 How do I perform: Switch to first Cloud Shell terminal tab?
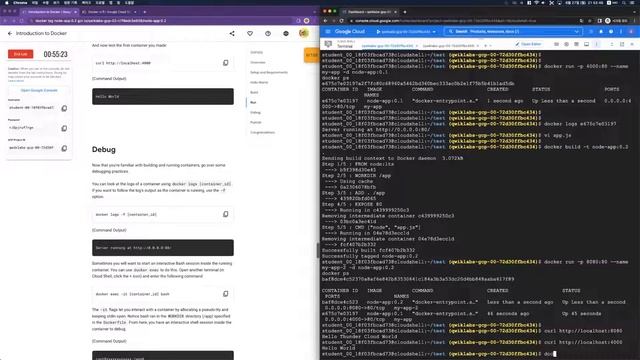tap(387, 46)
